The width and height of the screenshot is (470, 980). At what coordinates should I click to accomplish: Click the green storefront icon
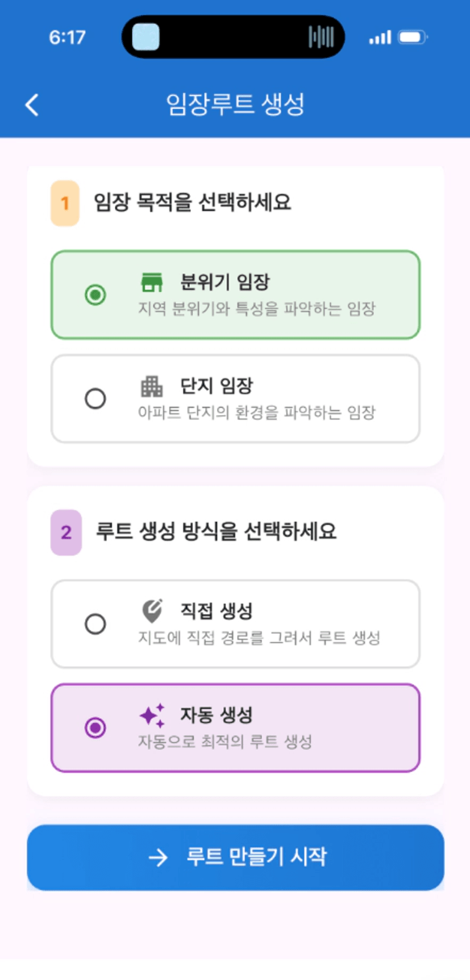point(152,282)
